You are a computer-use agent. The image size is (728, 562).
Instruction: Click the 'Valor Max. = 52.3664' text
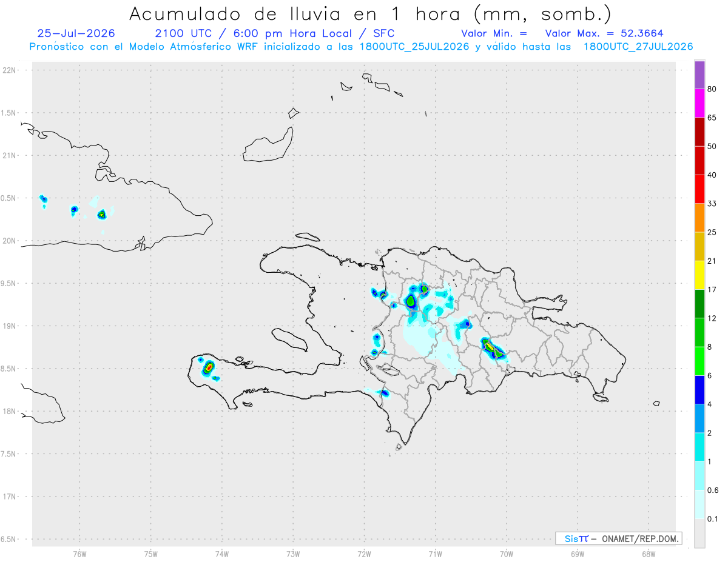(x=605, y=34)
